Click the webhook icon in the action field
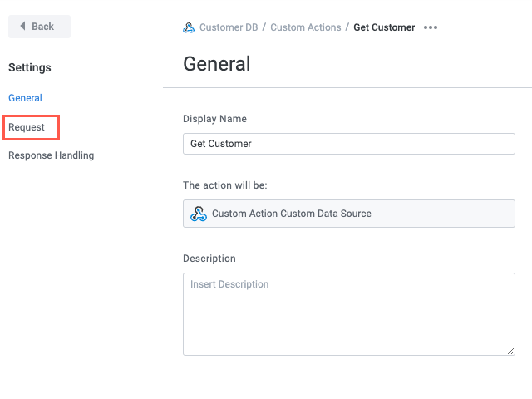532x399 pixels. click(199, 214)
